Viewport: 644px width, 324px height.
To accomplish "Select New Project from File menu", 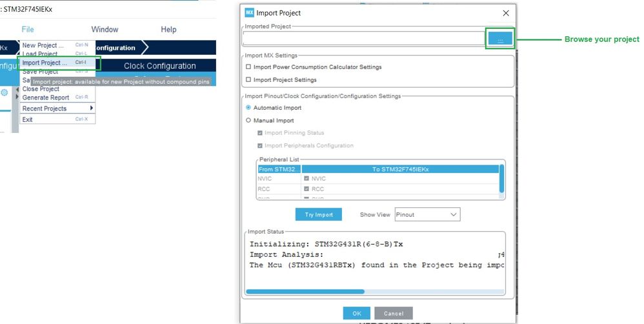I will (57, 45).
